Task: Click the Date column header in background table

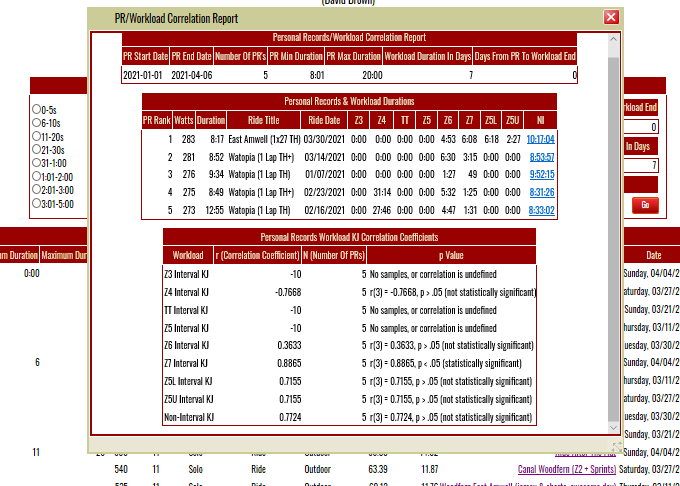Action: click(653, 255)
